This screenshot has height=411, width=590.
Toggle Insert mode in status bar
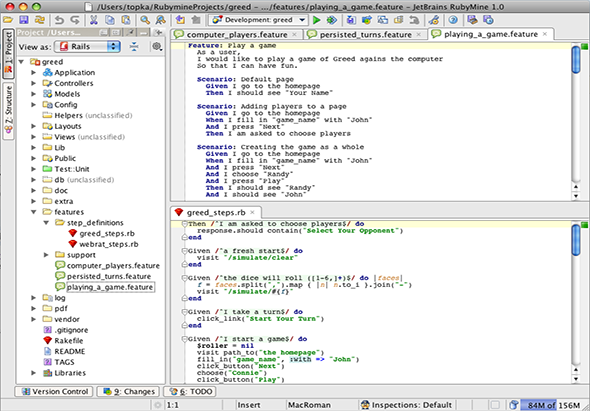(x=249, y=405)
